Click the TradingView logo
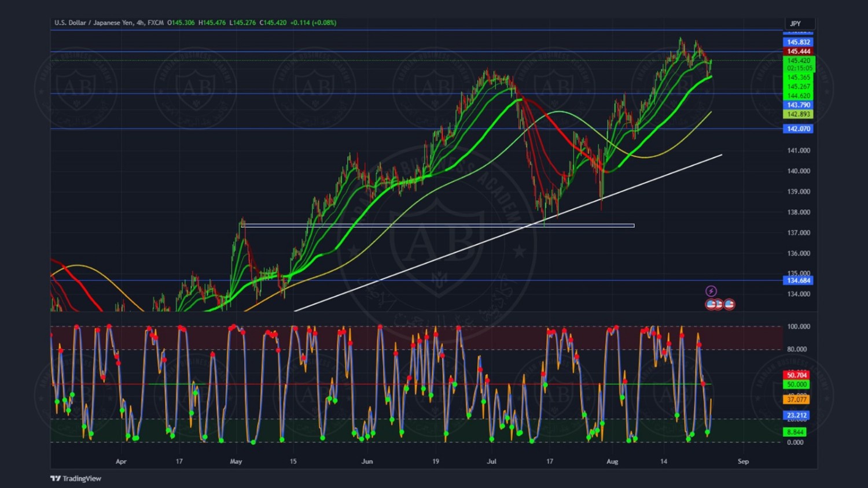The height and width of the screenshot is (488, 868). 76,478
